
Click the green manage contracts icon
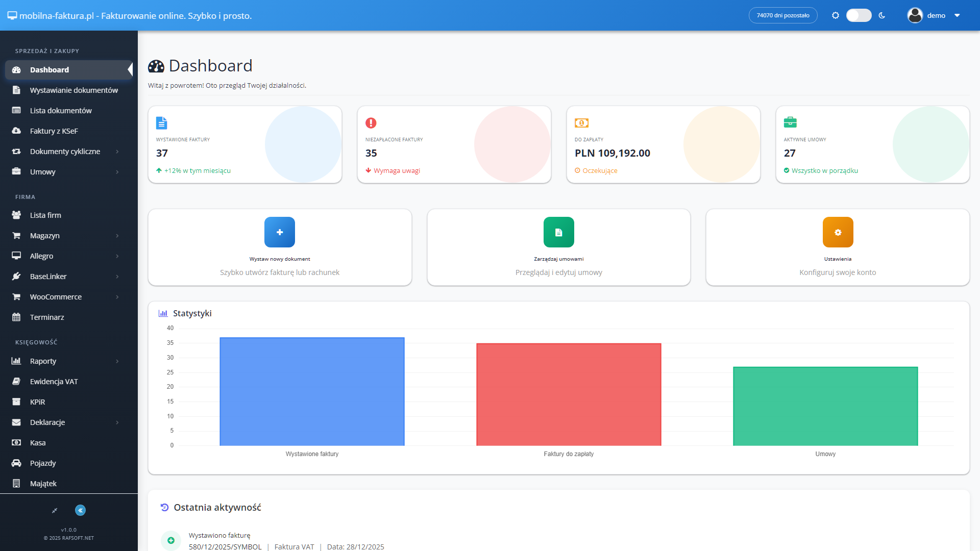point(558,232)
